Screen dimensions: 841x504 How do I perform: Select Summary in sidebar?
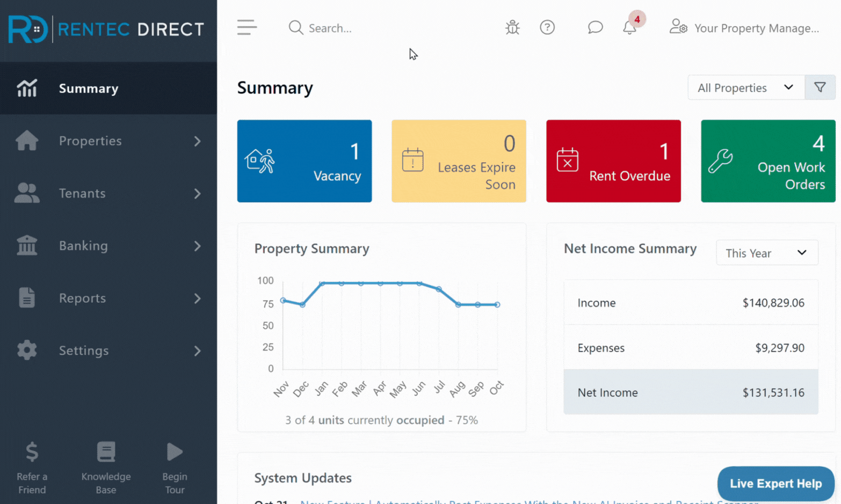tap(108, 88)
